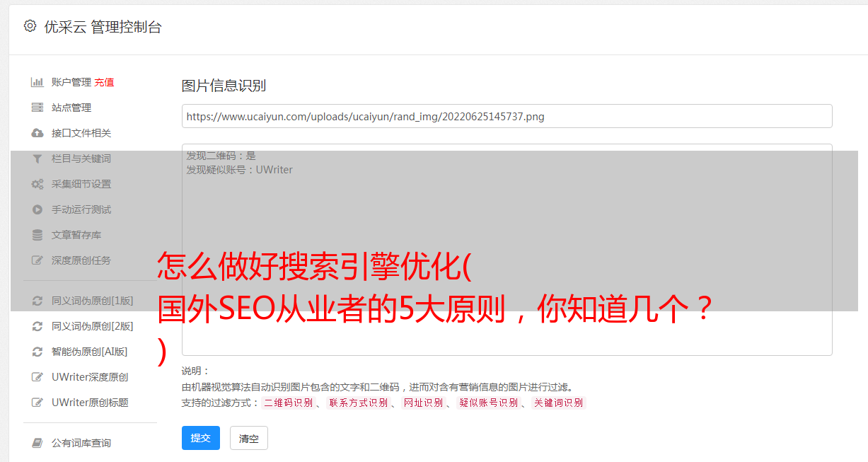868x462 pixels.
Task: Click the 优采云 管理控制台 title
Action: (103, 27)
